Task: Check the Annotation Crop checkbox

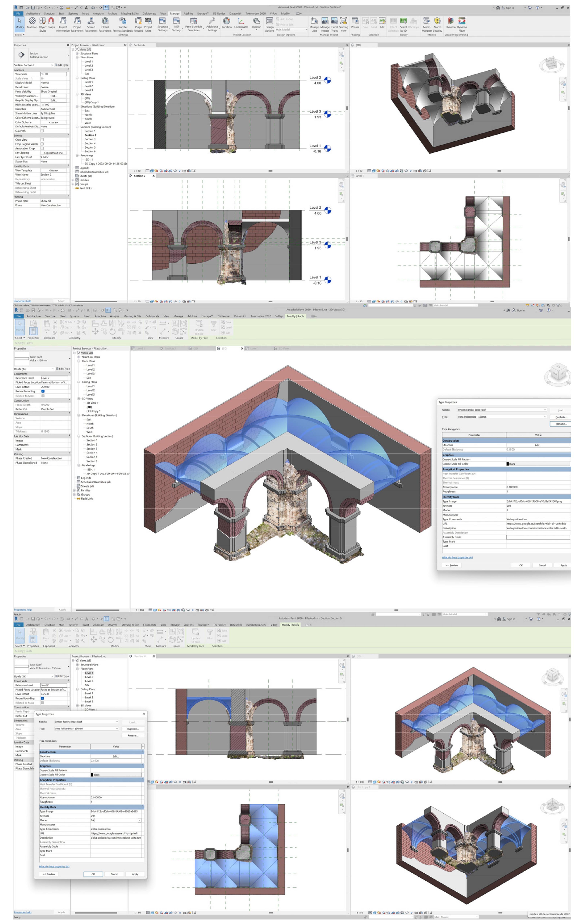Action: pyautogui.click(x=42, y=148)
